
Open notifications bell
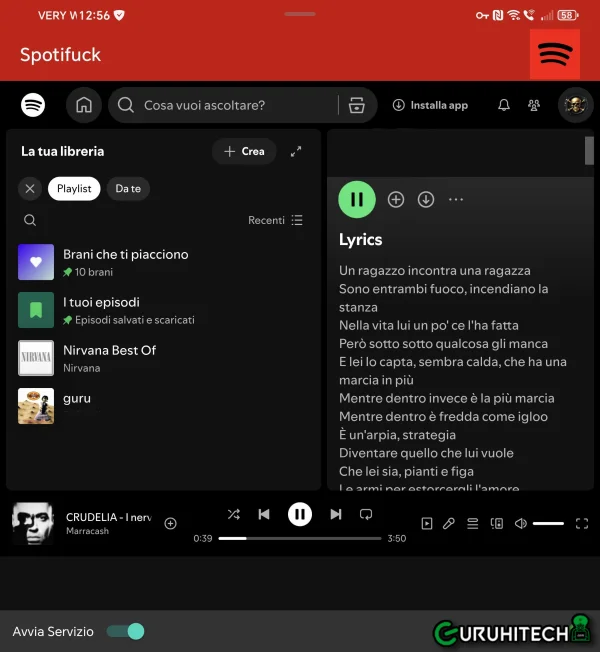tap(504, 105)
